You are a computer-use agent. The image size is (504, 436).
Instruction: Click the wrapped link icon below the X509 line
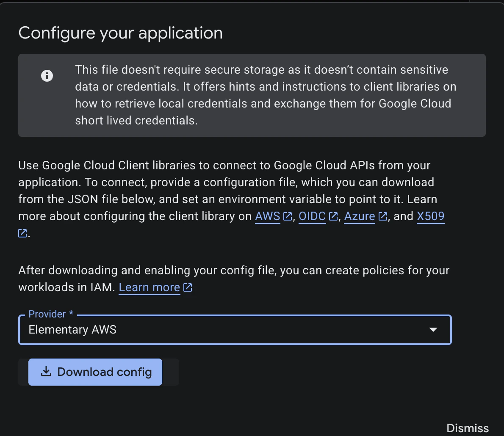tap(22, 233)
